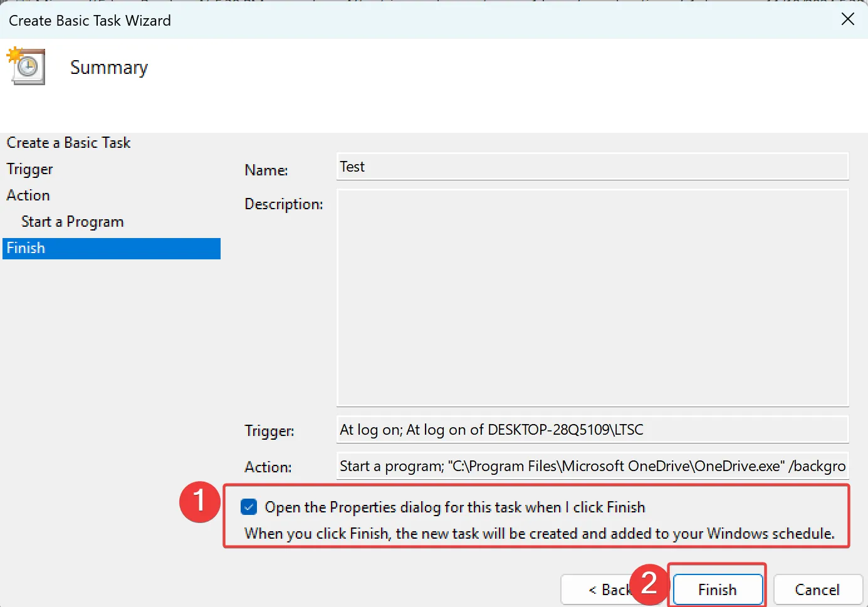Click the Action field showing OneDrive.exe path
868x607 pixels.
tap(592, 466)
